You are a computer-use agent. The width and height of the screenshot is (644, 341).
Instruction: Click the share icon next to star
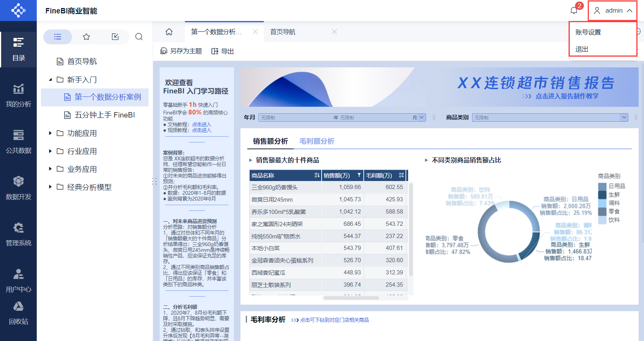(115, 37)
